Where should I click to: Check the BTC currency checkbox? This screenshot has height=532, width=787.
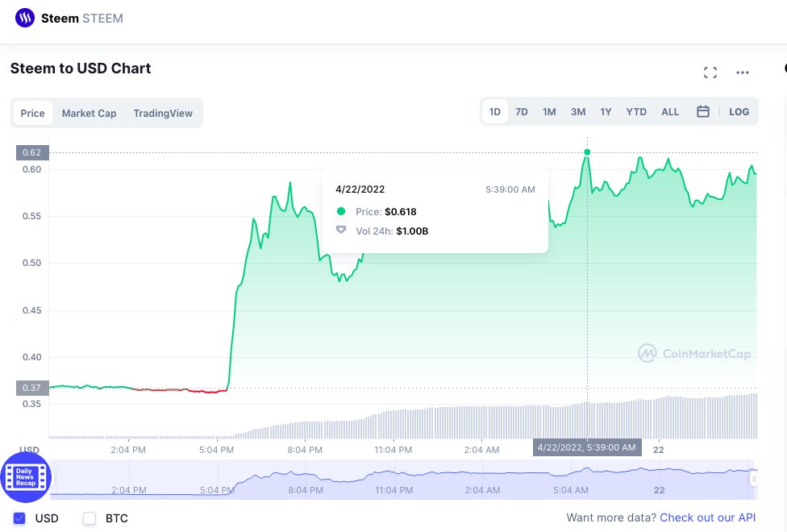point(90,518)
